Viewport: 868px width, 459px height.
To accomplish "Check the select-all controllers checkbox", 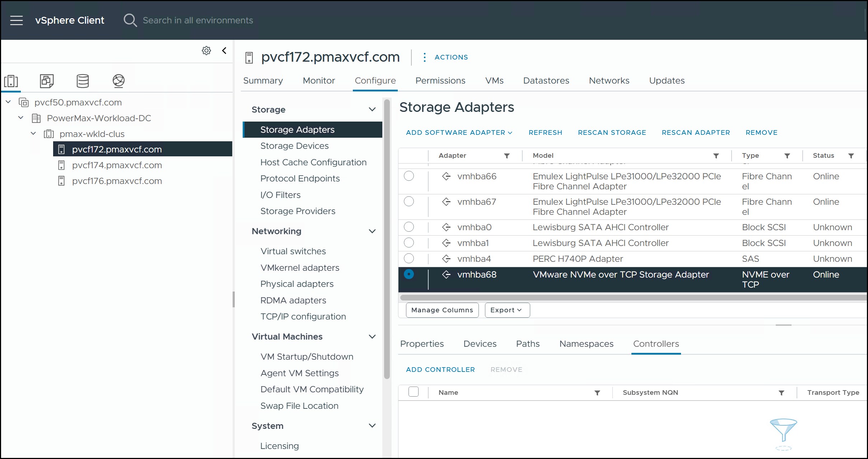I will click(x=414, y=392).
